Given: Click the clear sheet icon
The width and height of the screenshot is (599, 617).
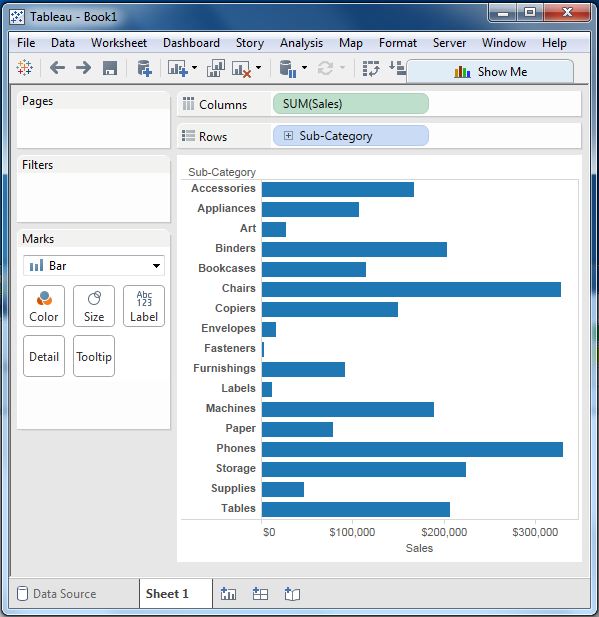Looking at the screenshot, I should (x=241, y=68).
